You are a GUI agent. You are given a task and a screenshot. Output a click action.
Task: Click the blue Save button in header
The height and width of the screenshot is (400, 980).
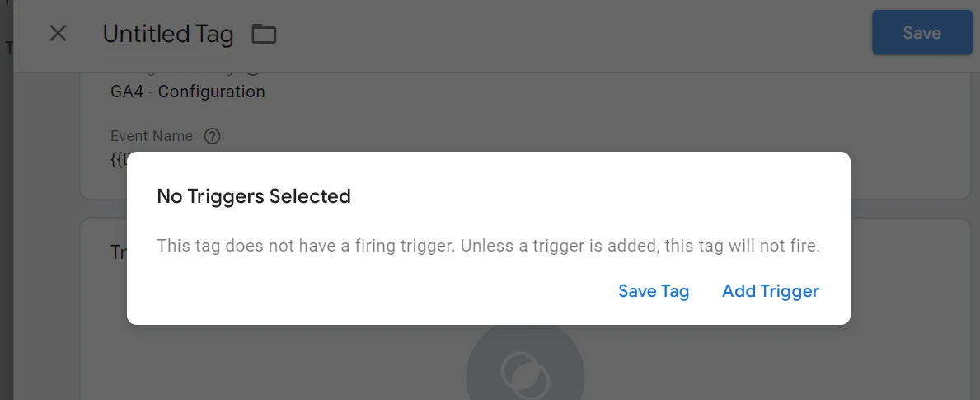click(921, 33)
